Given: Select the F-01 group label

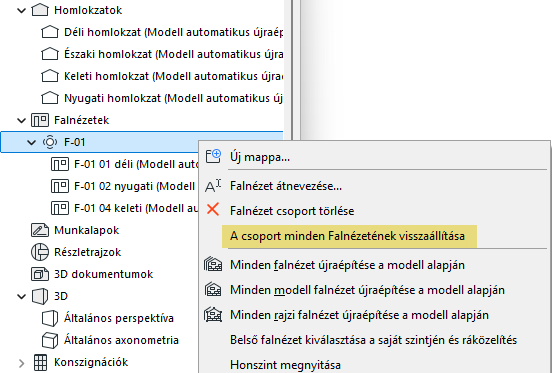Looking at the screenshot, I should (x=75, y=142).
